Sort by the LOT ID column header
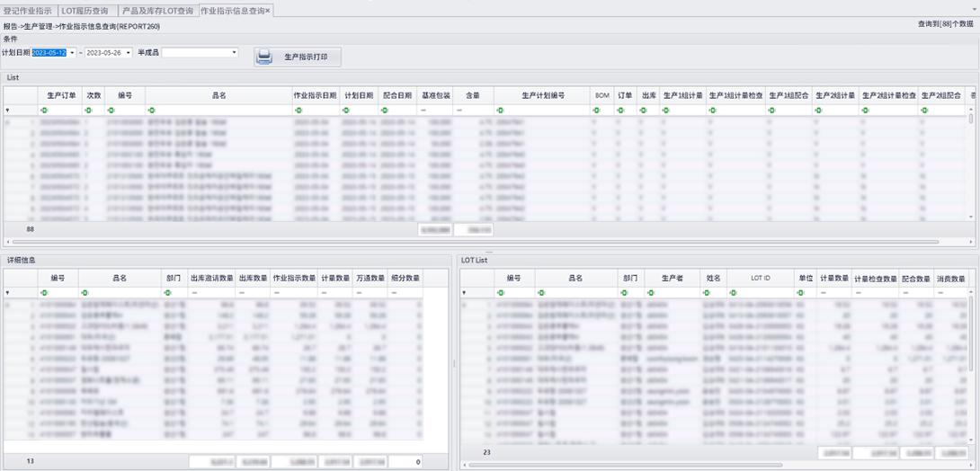Viewport: 980px width, 471px height. (x=760, y=279)
